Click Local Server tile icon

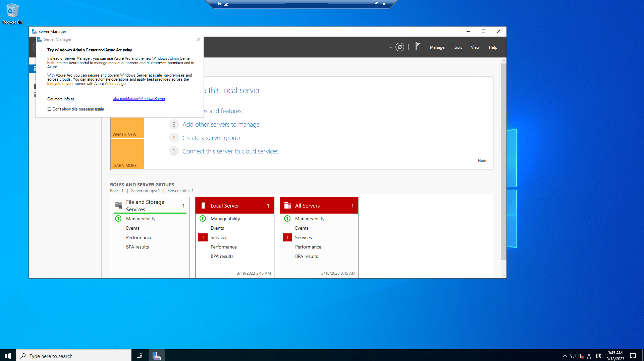(x=203, y=206)
